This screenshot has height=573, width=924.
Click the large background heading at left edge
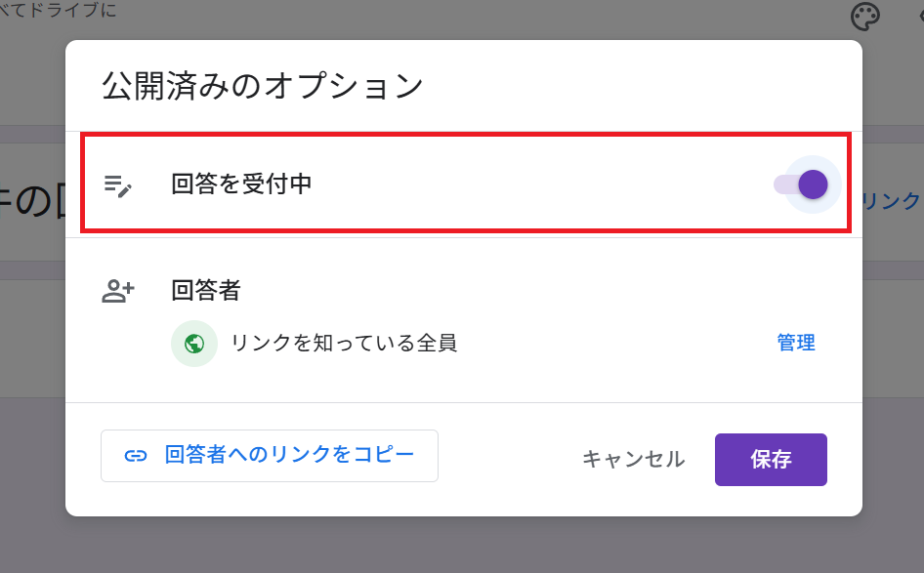32,202
